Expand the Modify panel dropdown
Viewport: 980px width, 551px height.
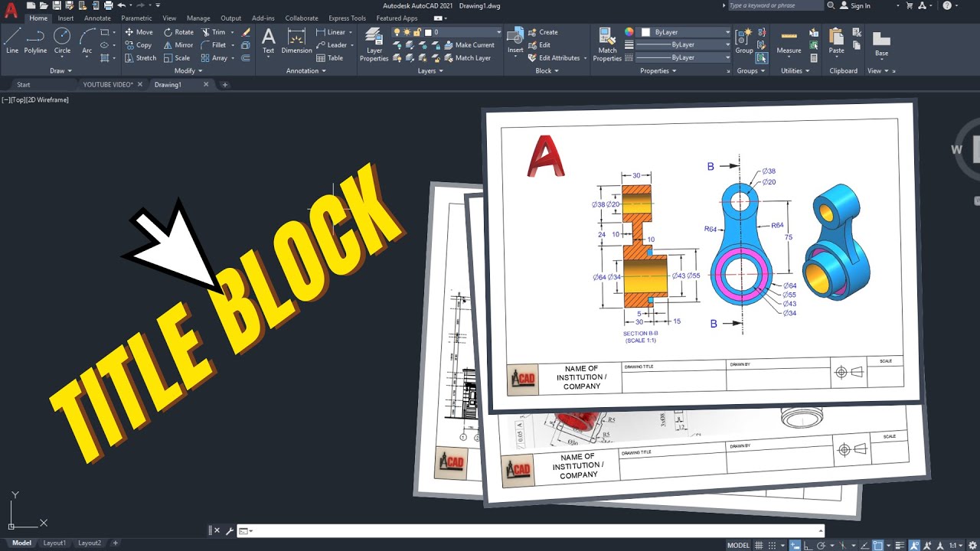tap(188, 71)
